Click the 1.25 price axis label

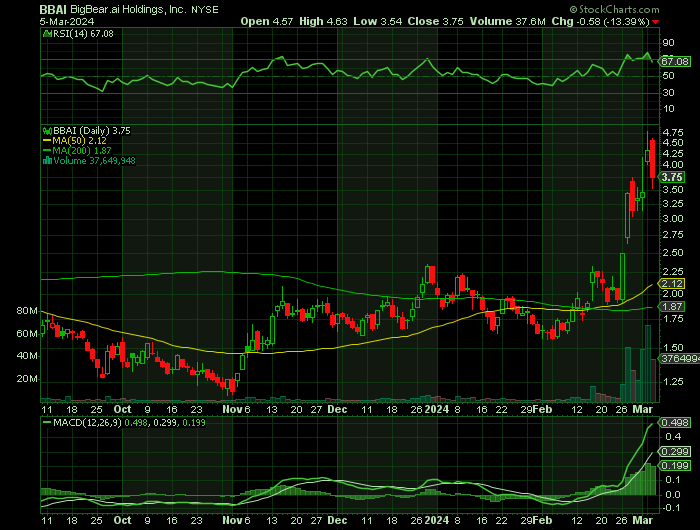[673, 382]
